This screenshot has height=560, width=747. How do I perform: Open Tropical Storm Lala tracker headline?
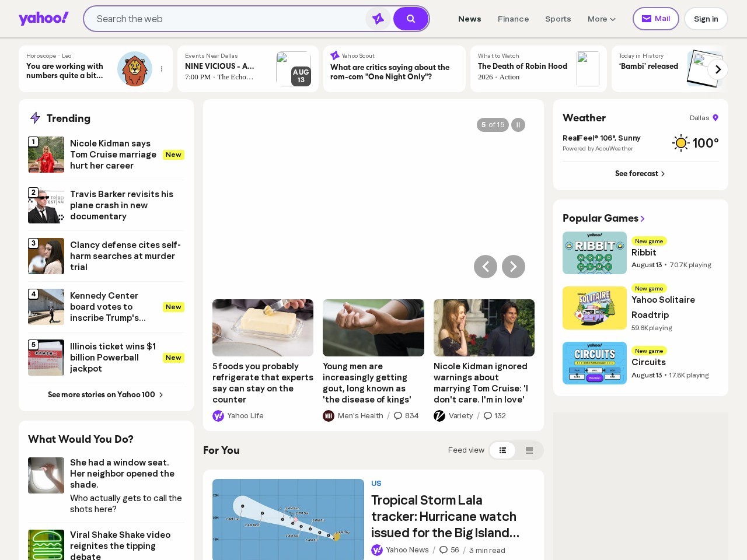tap(445, 516)
